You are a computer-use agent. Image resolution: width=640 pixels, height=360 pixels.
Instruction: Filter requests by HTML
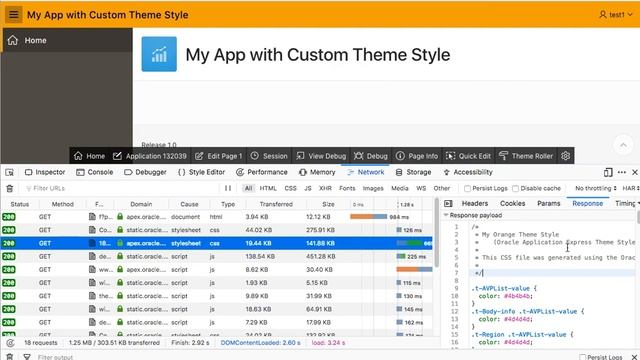tap(268, 188)
